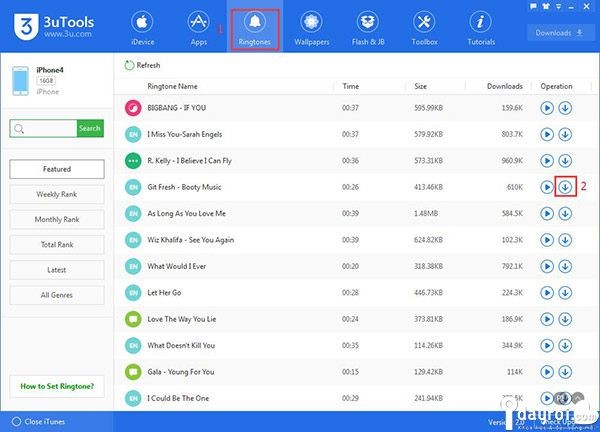The height and width of the screenshot is (432, 600).
Task: Download Git Fresh - Booty Music ringtone
Action: click(566, 186)
